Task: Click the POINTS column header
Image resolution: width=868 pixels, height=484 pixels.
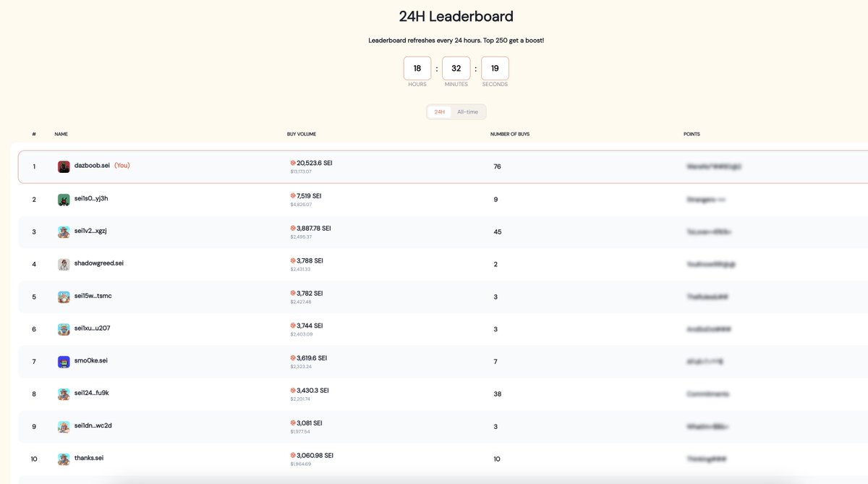Action: click(692, 134)
